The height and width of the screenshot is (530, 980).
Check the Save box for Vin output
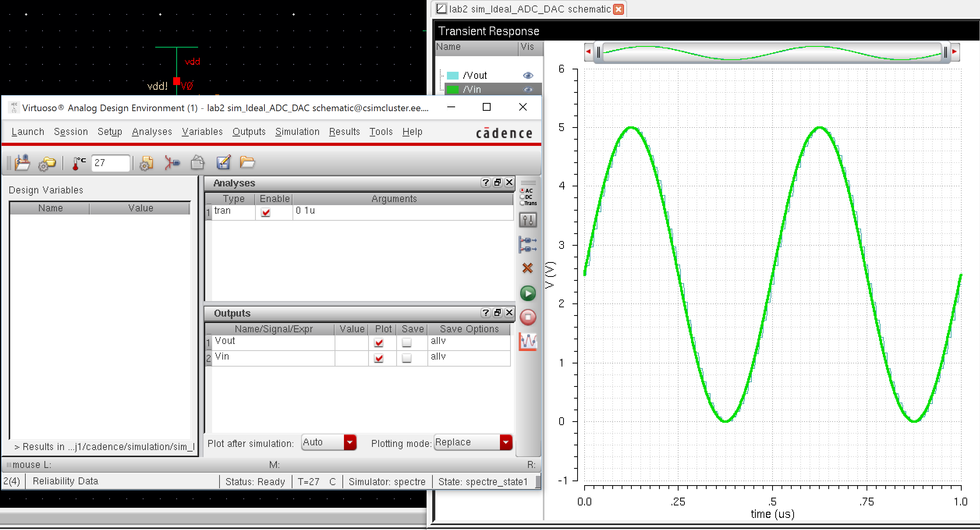[407, 358]
